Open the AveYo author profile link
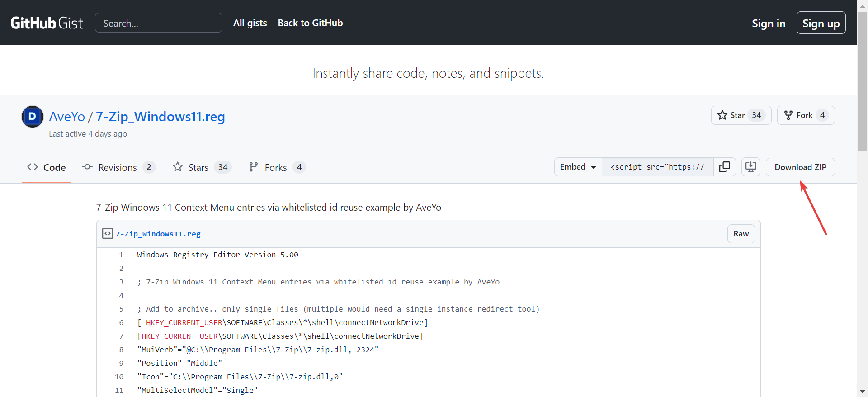Viewport: 868px width, 397px height. [x=67, y=117]
